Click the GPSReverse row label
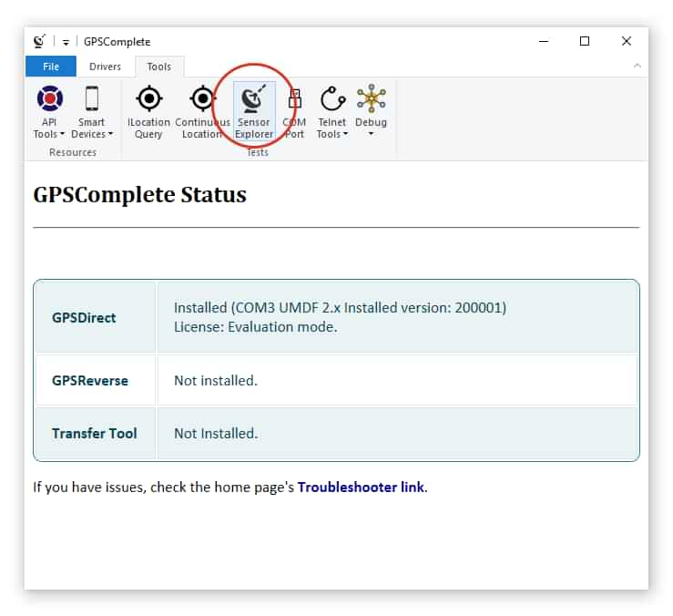This screenshot has height=616, width=673. click(x=90, y=381)
